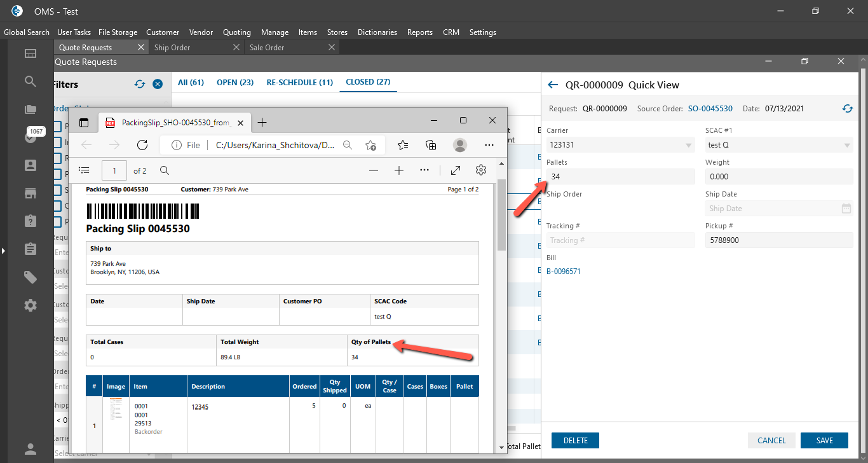Click the refresh icon beside Filters heading
Screen dimensions: 868x463
pyautogui.click(x=140, y=85)
